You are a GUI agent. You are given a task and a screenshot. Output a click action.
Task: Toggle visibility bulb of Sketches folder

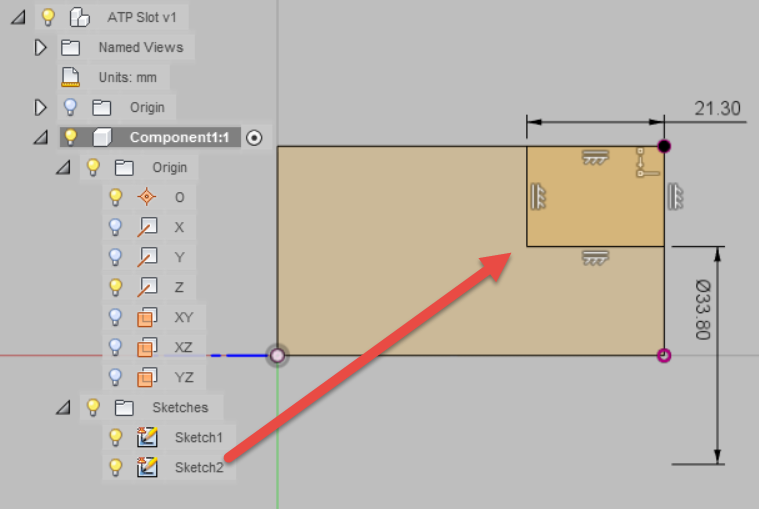[93, 407]
